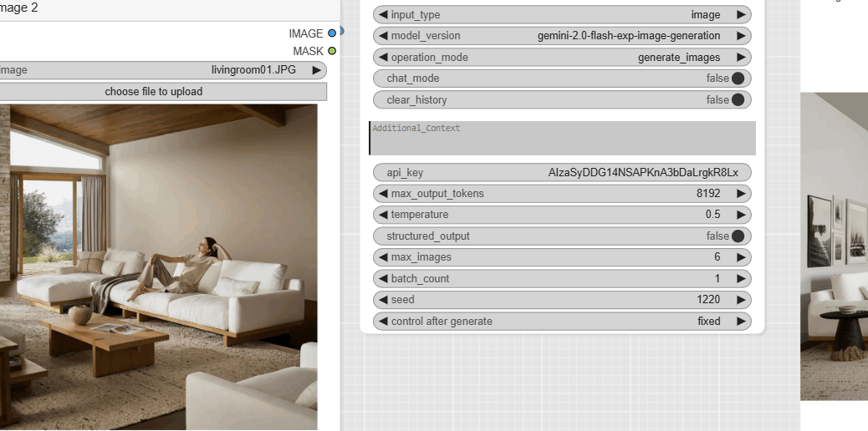This screenshot has width=868, height=431.
Task: Increase max_output_tokens with right arrow
Action: 741,194
